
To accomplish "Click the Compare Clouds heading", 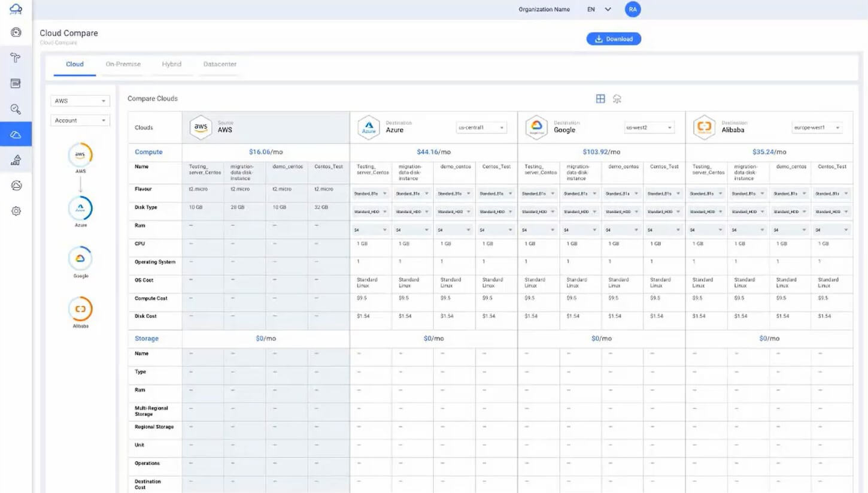I will 153,99.
